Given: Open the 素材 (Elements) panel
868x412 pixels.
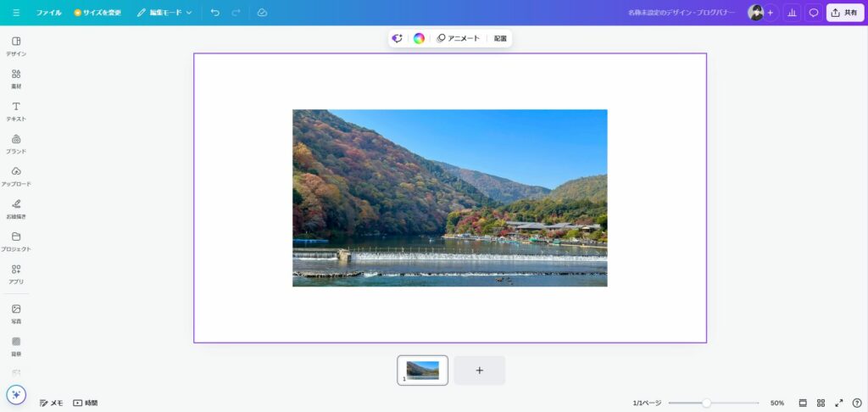Looking at the screenshot, I should coord(16,78).
